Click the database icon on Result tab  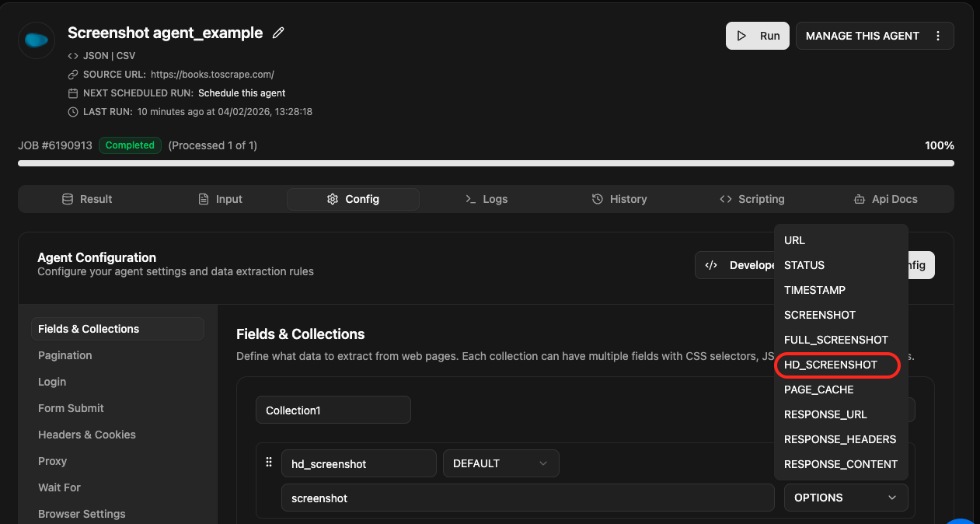pyautogui.click(x=68, y=199)
